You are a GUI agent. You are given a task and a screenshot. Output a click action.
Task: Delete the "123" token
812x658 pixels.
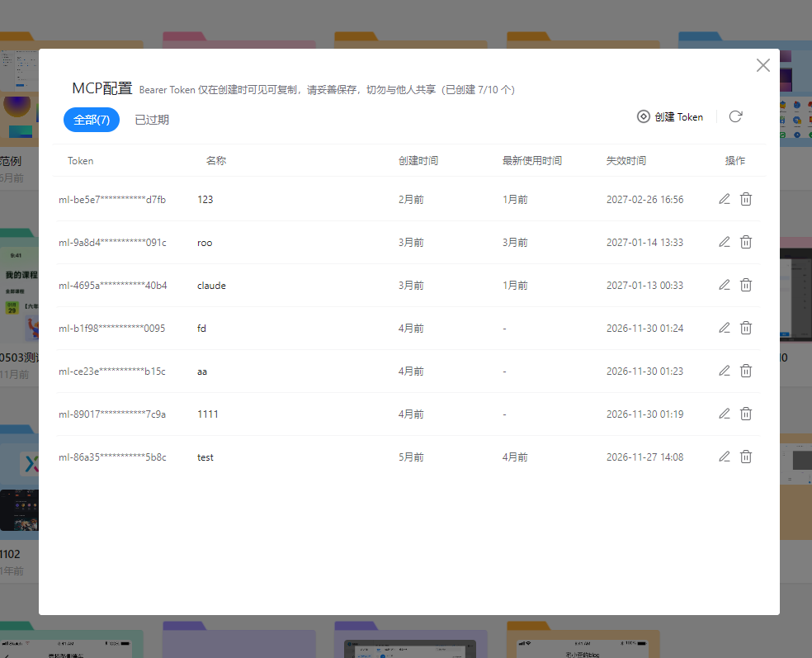click(x=746, y=199)
